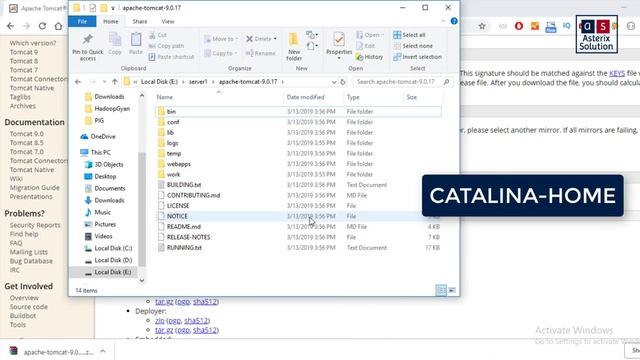Image resolution: width=640 pixels, height=360 pixels.
Task: Click Copy path in ribbon
Action: coord(167,46)
